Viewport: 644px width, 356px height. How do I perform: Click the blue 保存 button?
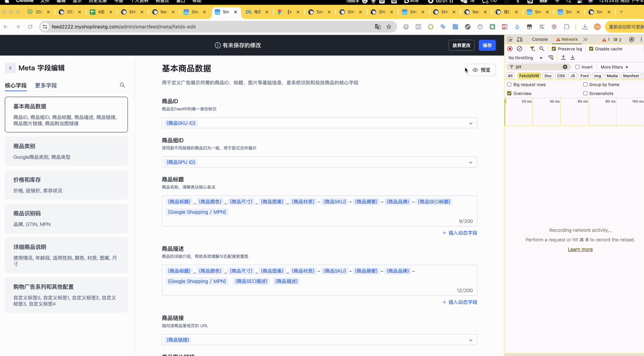point(487,45)
